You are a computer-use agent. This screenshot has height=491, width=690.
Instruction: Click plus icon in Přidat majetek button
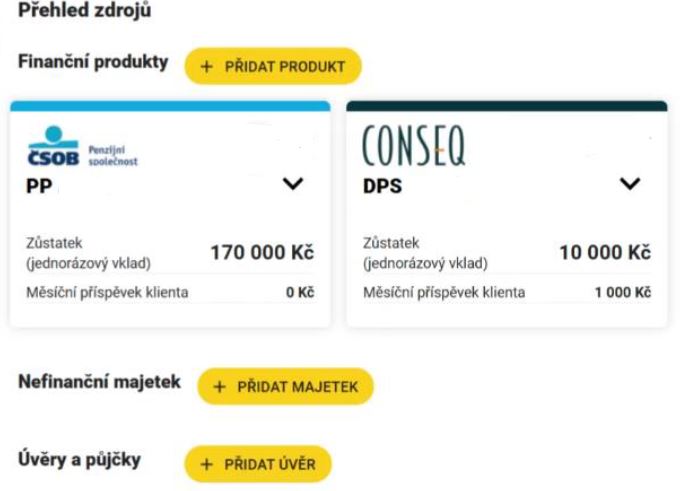click(219, 387)
